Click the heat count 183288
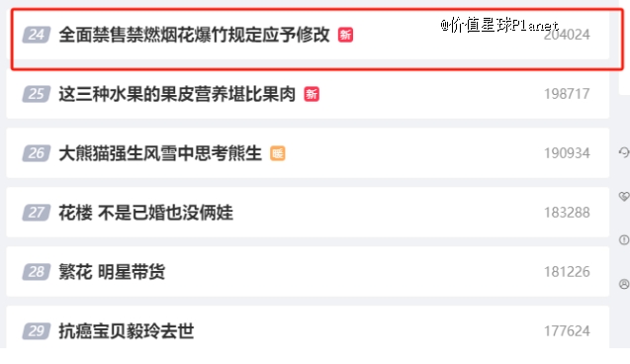 point(567,213)
